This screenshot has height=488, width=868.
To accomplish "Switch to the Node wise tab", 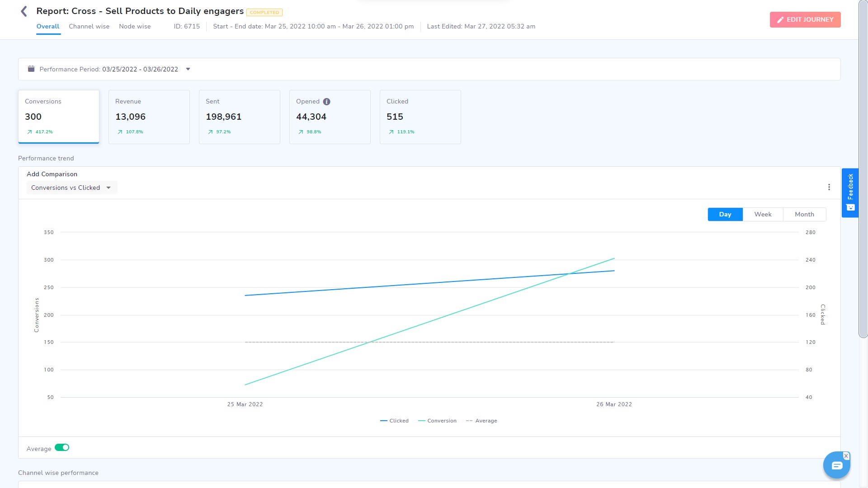I will pos(134,26).
